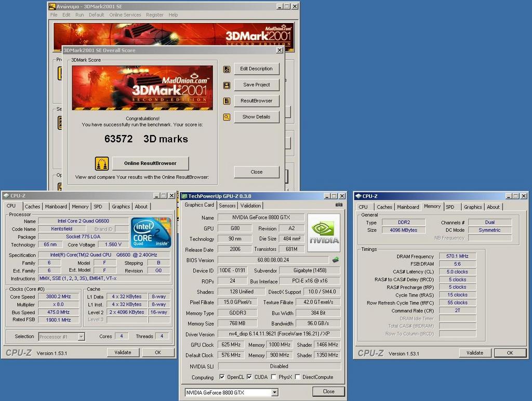Click Validate in CPU-Z memory window
This screenshot has height=401, width=532.
pos(475,353)
